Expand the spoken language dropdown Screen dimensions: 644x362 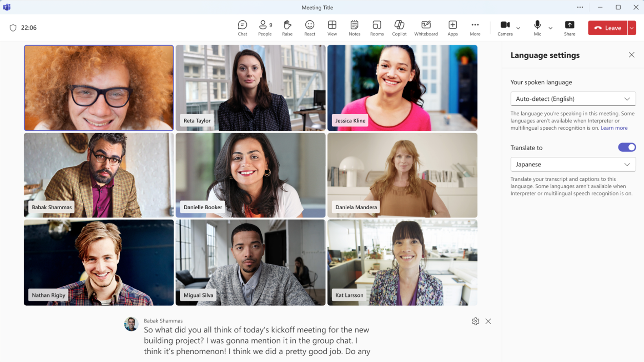tap(572, 99)
